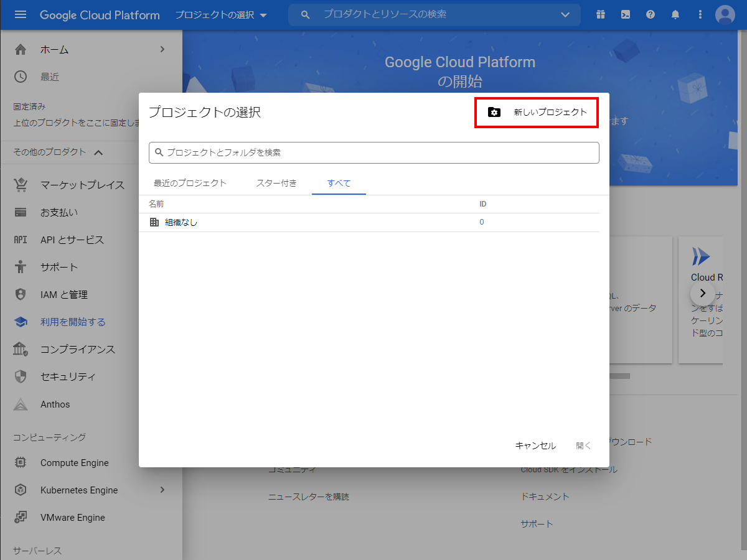Switch to スター付き tab
Viewport: 747px width, 560px height.
coord(276,183)
